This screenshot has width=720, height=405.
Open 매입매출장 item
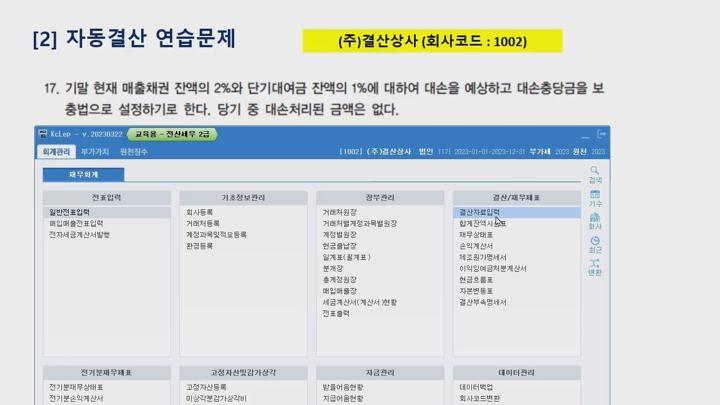pyautogui.click(x=339, y=291)
